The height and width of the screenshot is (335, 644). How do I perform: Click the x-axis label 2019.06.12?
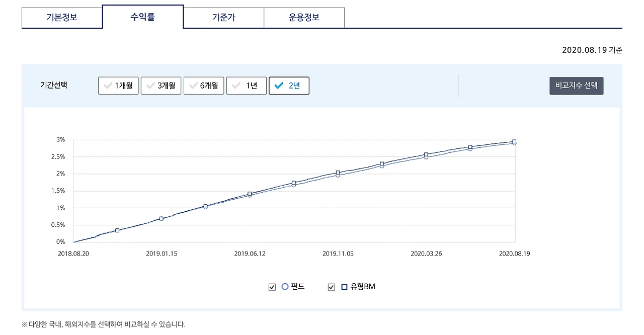[x=250, y=254]
